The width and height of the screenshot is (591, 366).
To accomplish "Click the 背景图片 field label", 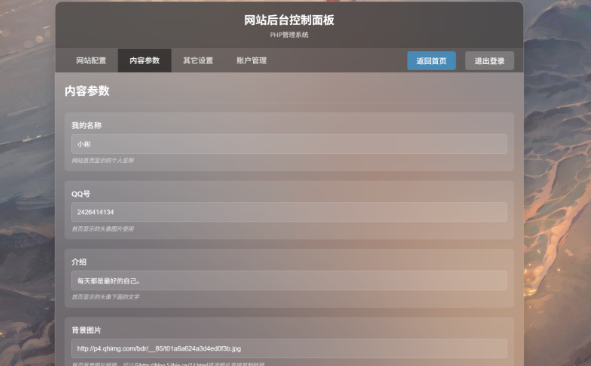I will (x=87, y=330).
